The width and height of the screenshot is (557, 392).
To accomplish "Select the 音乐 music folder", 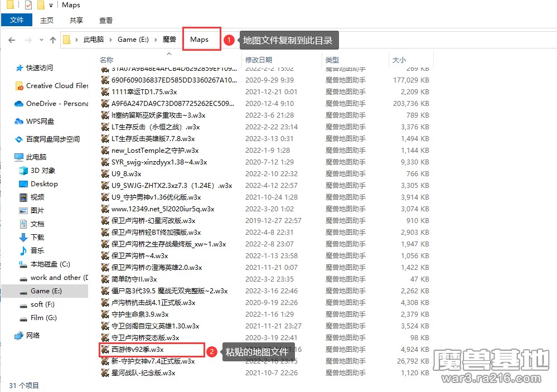I will 37,251.
